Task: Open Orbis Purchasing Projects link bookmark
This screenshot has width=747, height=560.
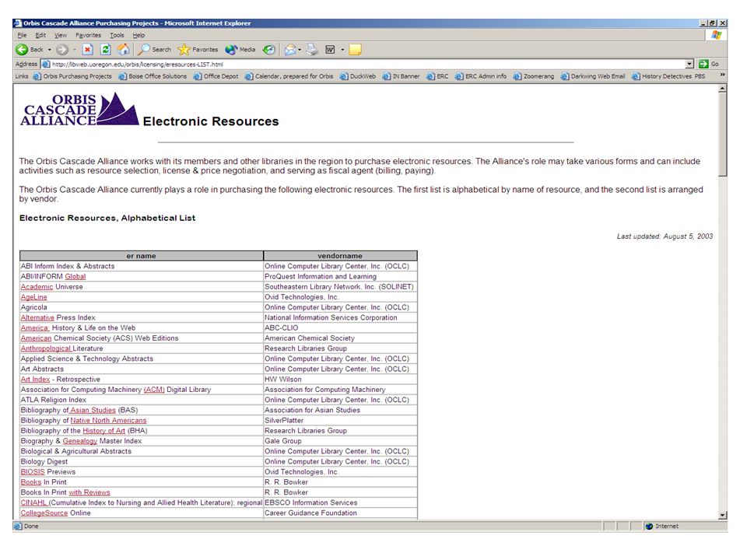Action: pyautogui.click(x=72, y=76)
